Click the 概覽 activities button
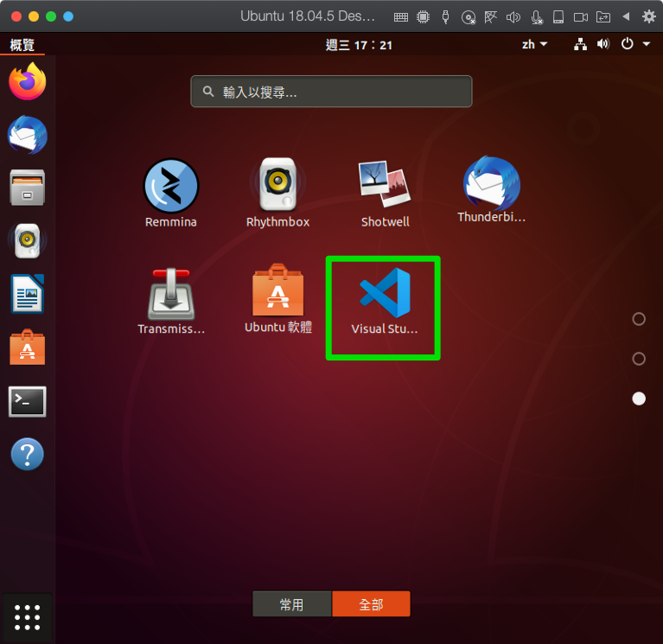The width and height of the screenshot is (663, 644). coord(22,44)
